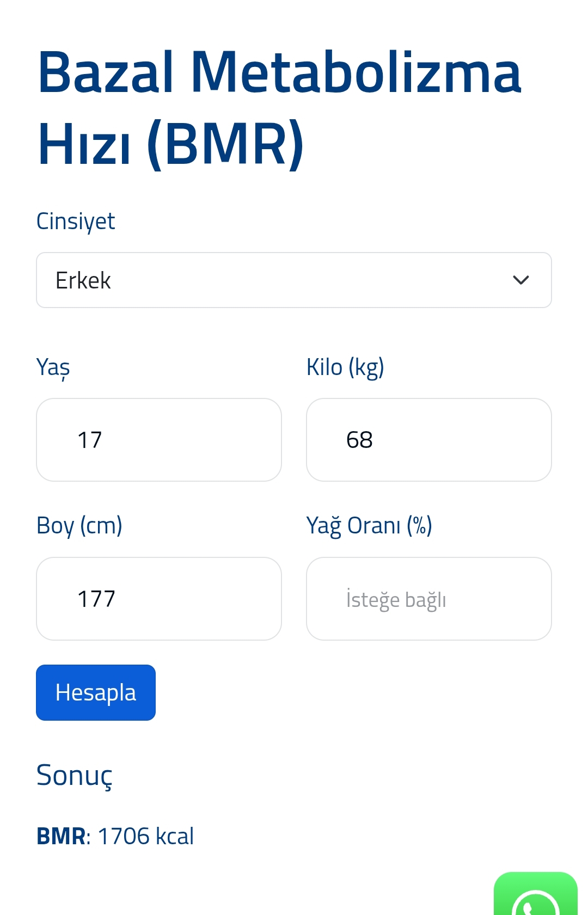Tap the Yağ Oranı (%) label
This screenshot has height=915, width=588.
369,526
